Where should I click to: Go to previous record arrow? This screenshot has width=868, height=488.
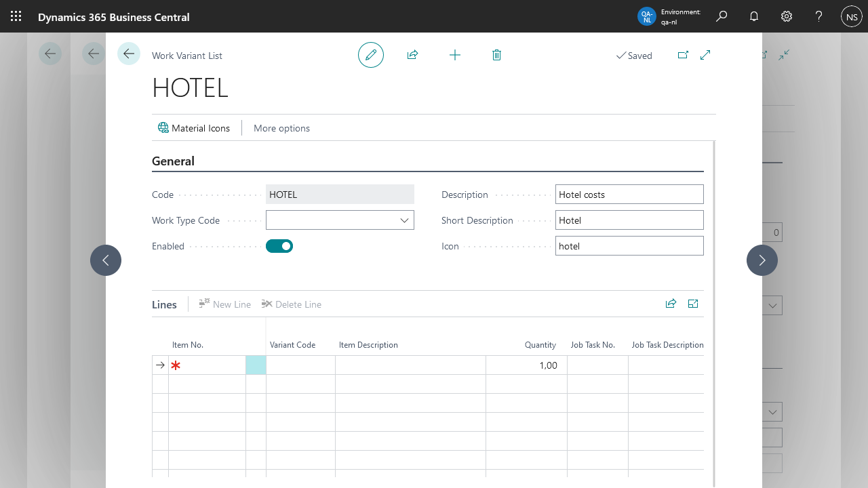coord(106,260)
